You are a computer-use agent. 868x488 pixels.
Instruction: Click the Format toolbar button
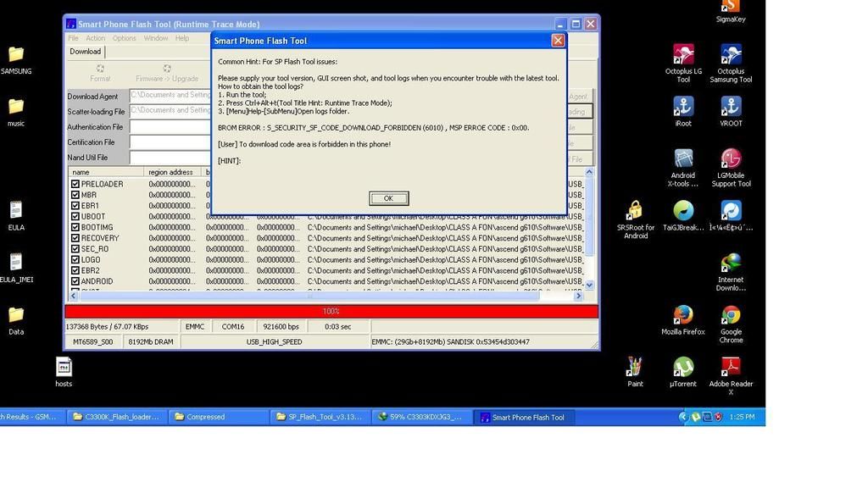(100, 73)
